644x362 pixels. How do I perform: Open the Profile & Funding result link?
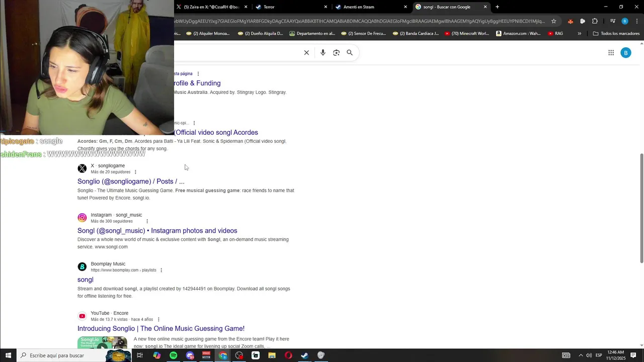(x=197, y=83)
